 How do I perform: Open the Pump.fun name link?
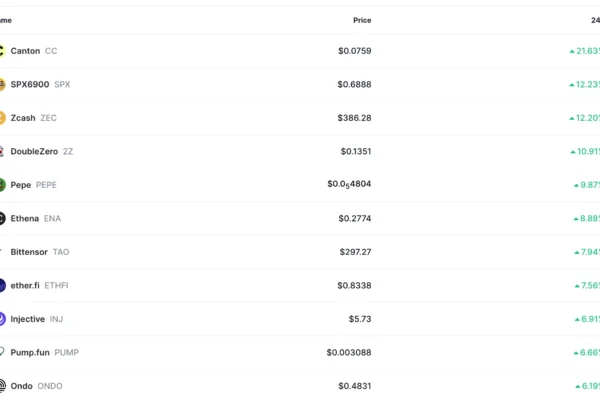[30, 352]
